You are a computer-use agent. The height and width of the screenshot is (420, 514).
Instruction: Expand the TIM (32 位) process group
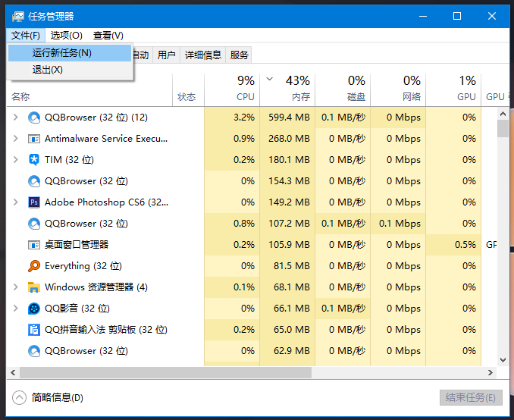click(16, 160)
